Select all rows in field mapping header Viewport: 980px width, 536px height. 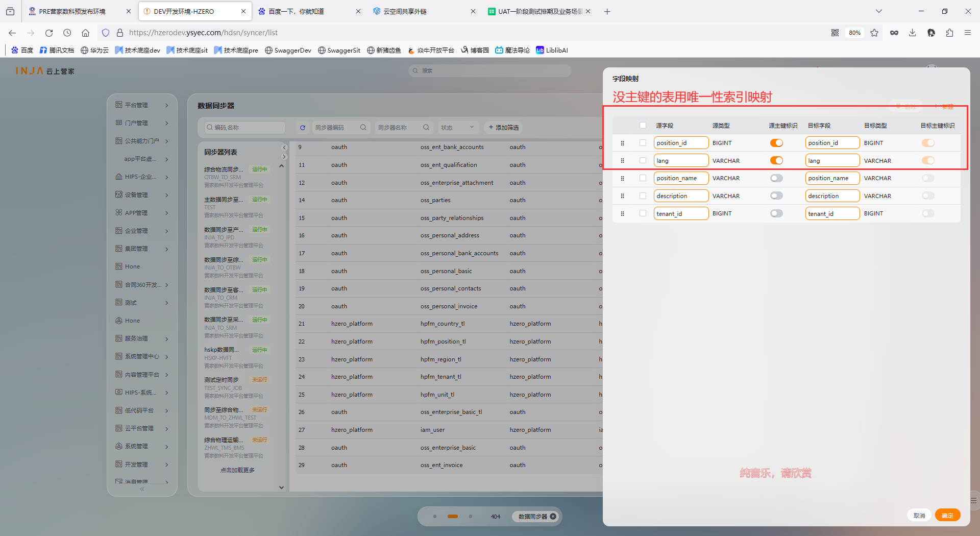click(x=643, y=126)
